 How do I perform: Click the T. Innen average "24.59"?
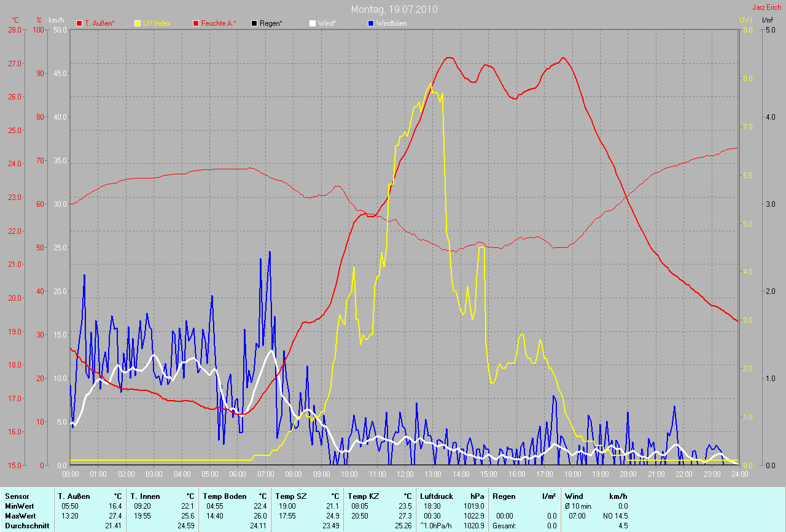pos(186,526)
